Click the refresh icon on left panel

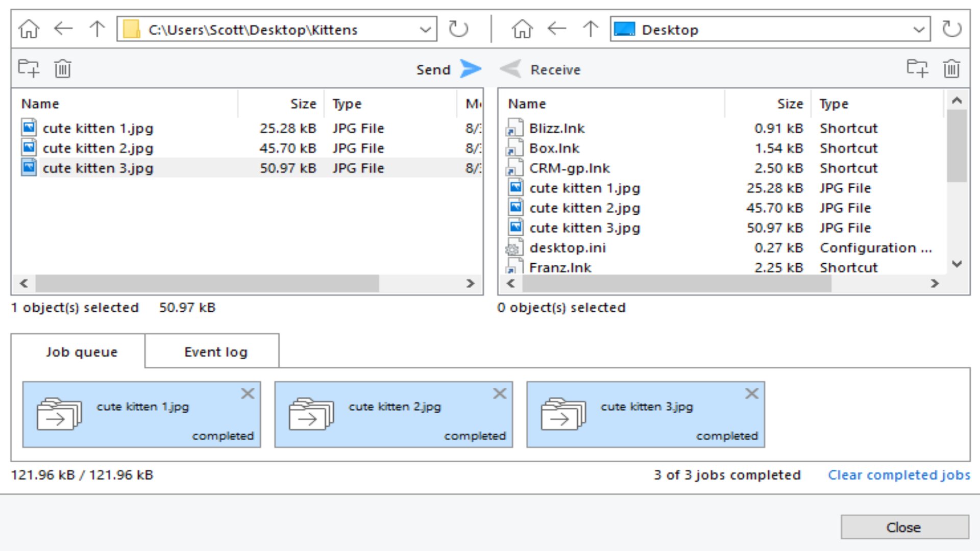point(458,29)
